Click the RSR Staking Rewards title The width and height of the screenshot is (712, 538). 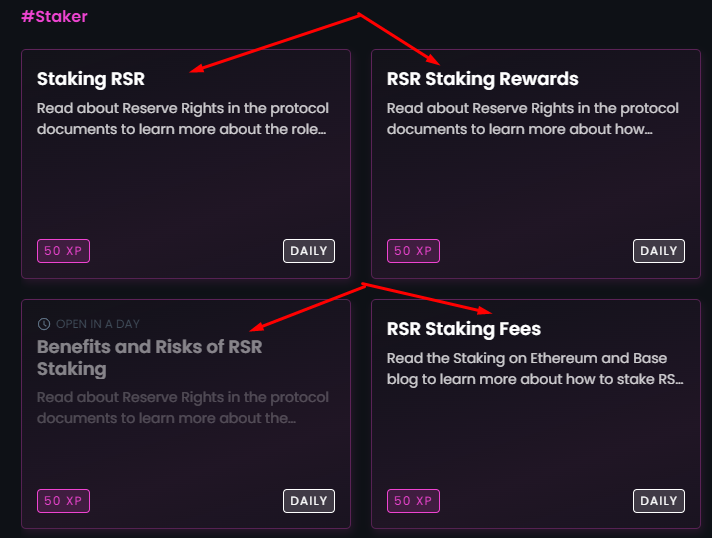(482, 79)
